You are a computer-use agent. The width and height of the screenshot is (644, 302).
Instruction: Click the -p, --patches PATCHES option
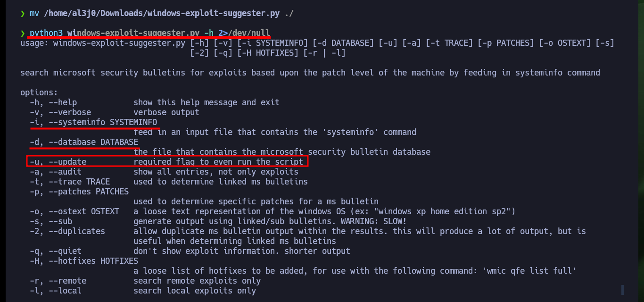pos(79,192)
